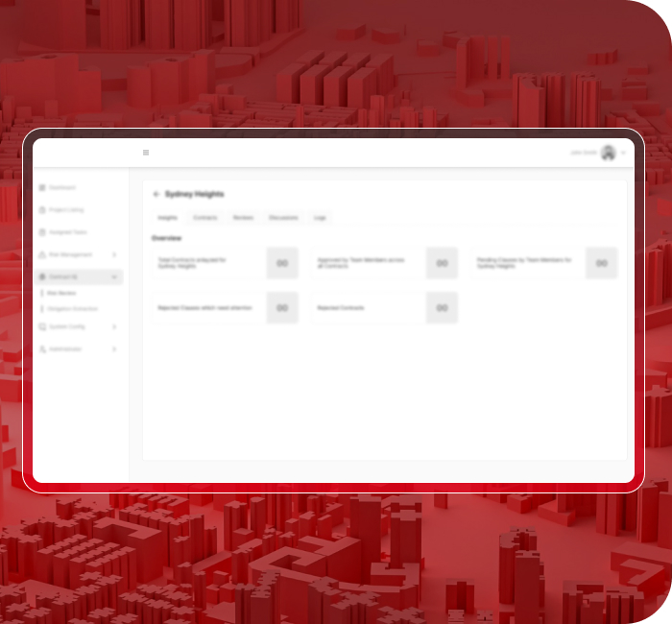The image size is (672, 624).
Task: Select Risk Review under Contract IQ
Action: 61,293
